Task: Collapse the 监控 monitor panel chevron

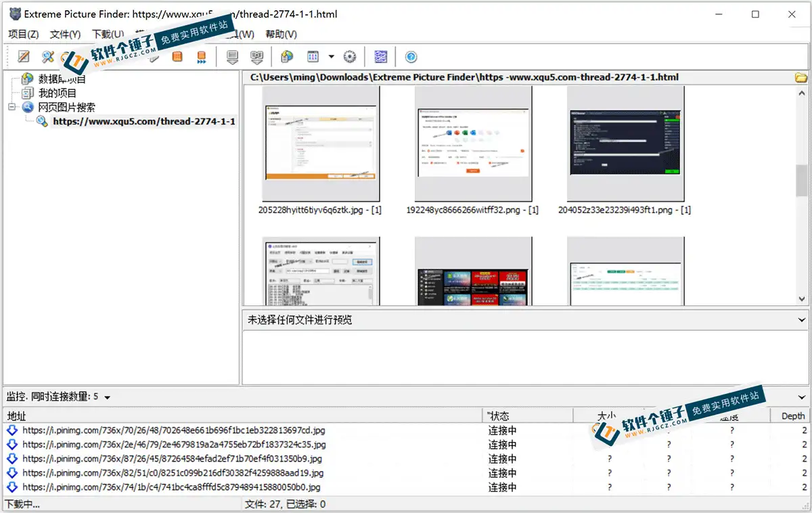Action: (x=802, y=397)
